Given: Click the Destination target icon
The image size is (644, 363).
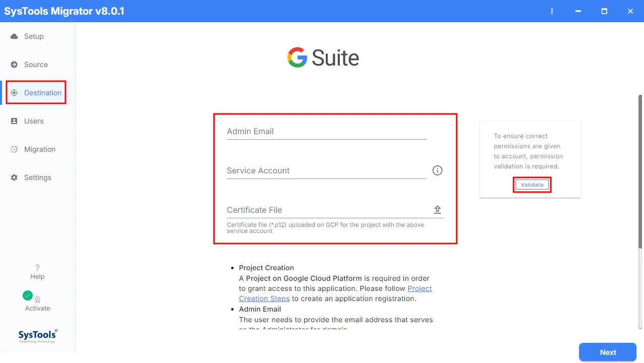Looking at the screenshot, I should [x=14, y=93].
